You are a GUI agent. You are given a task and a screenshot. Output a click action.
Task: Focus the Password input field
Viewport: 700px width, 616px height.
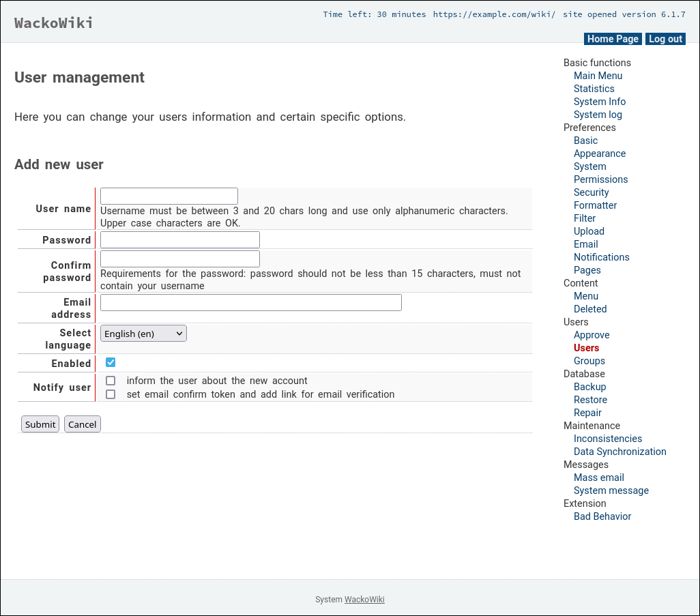[x=179, y=239]
